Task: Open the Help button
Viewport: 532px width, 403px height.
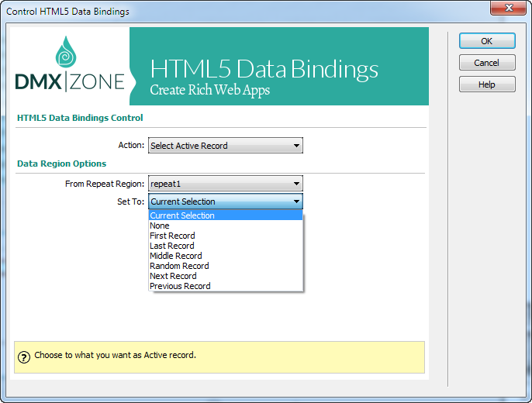Action: pos(487,84)
